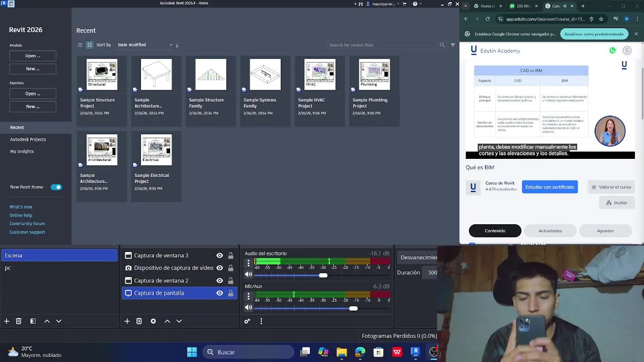Click the Invitar button
The image size is (644, 362).
click(617, 203)
